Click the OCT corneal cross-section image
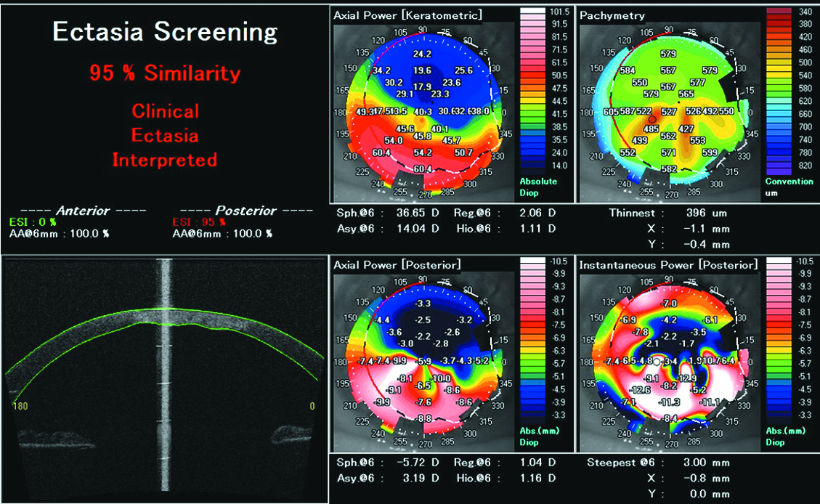The width and height of the screenshot is (820, 504). [x=163, y=378]
